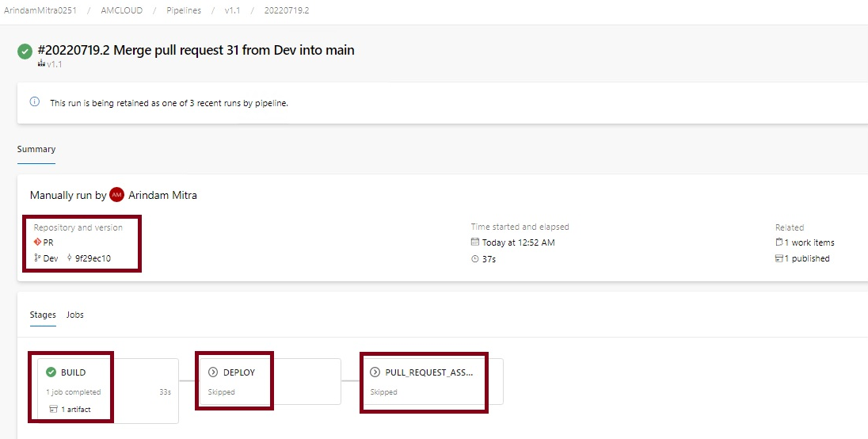Open the 1 artifact link in BUILD stage
This screenshot has width=868, height=439.
click(70, 409)
